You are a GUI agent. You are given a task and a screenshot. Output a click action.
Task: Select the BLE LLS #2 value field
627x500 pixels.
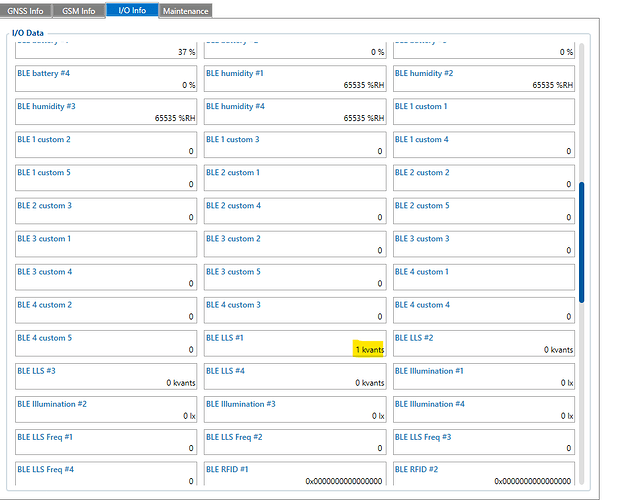point(484,344)
